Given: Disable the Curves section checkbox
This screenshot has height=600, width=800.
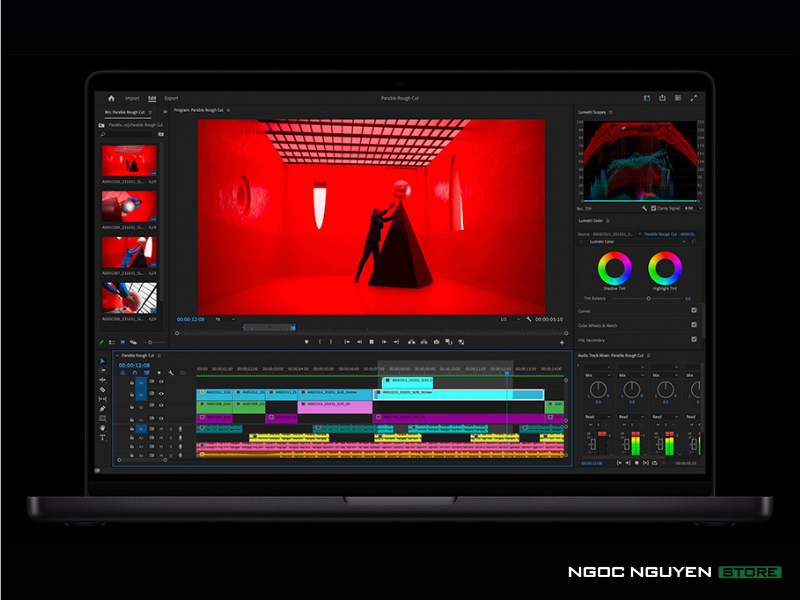Looking at the screenshot, I should click(x=694, y=310).
